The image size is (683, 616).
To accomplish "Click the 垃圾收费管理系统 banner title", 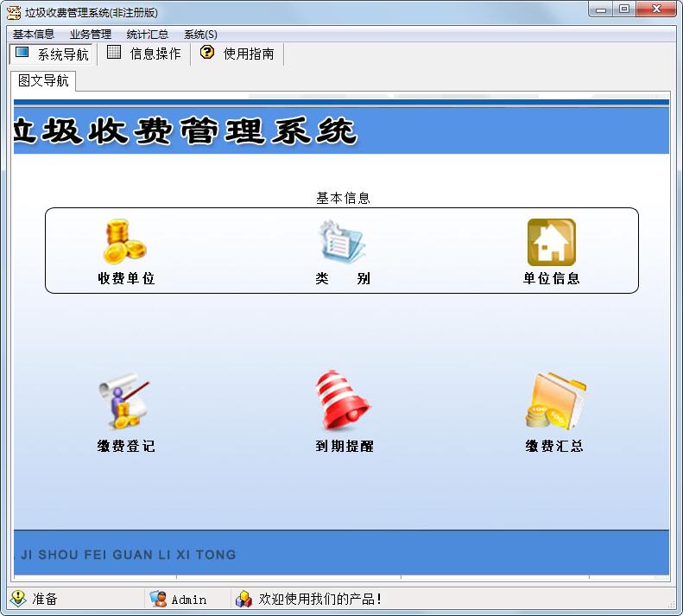I will pos(186,131).
